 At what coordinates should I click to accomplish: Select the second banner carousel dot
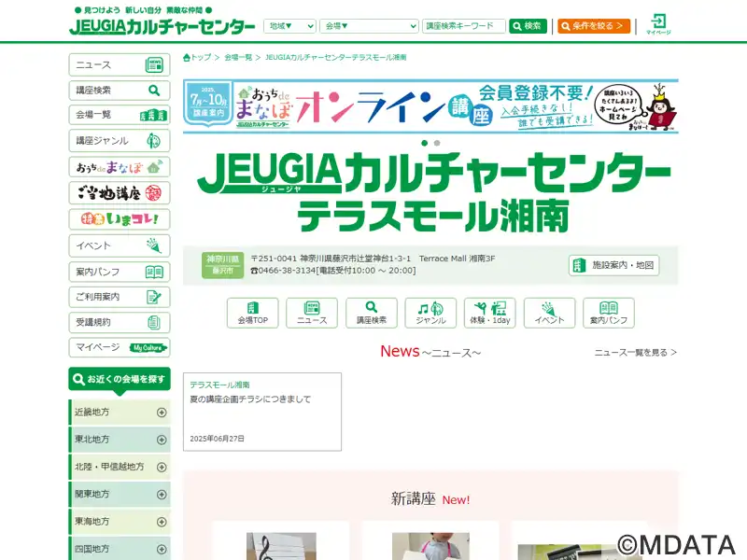pyautogui.click(x=437, y=143)
